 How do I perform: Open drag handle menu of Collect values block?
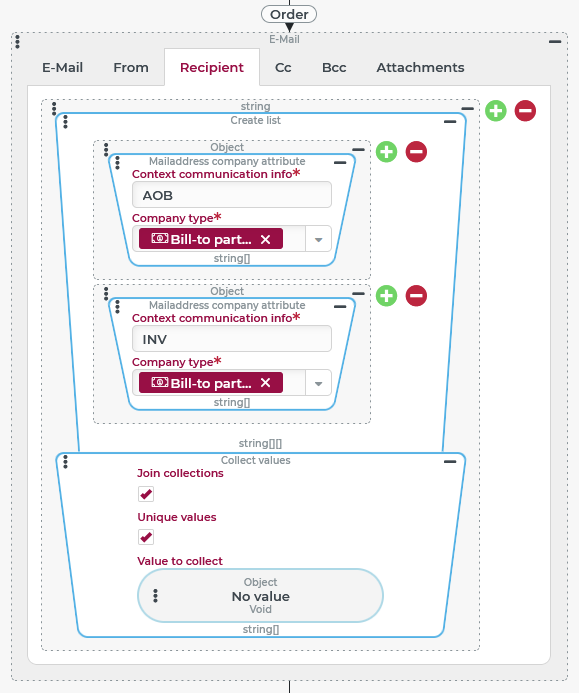pos(65,462)
